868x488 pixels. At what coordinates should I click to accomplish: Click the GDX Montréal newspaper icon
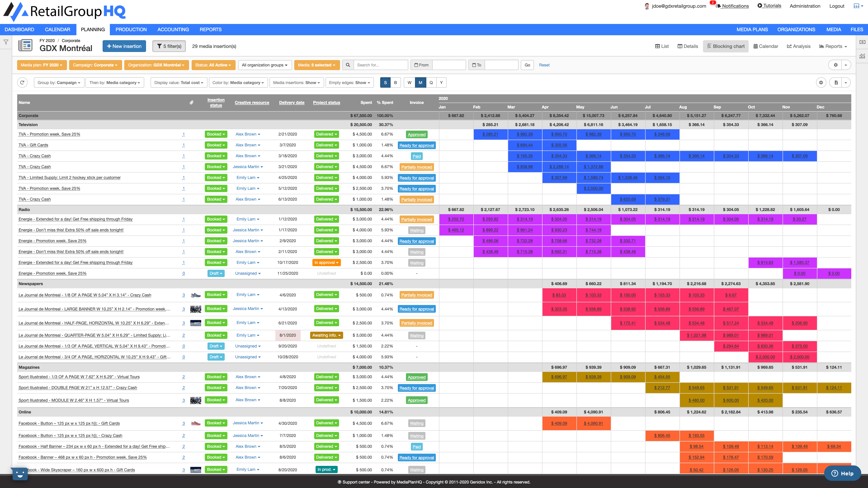[x=25, y=45]
